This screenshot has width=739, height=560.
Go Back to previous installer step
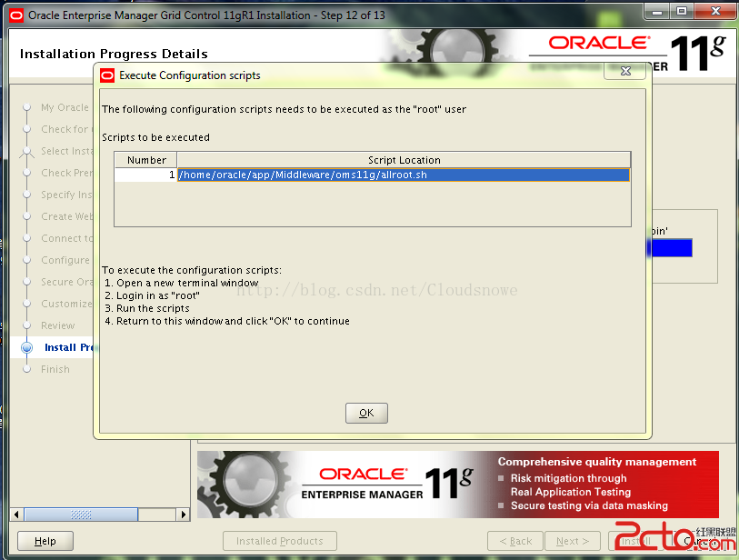(x=515, y=541)
